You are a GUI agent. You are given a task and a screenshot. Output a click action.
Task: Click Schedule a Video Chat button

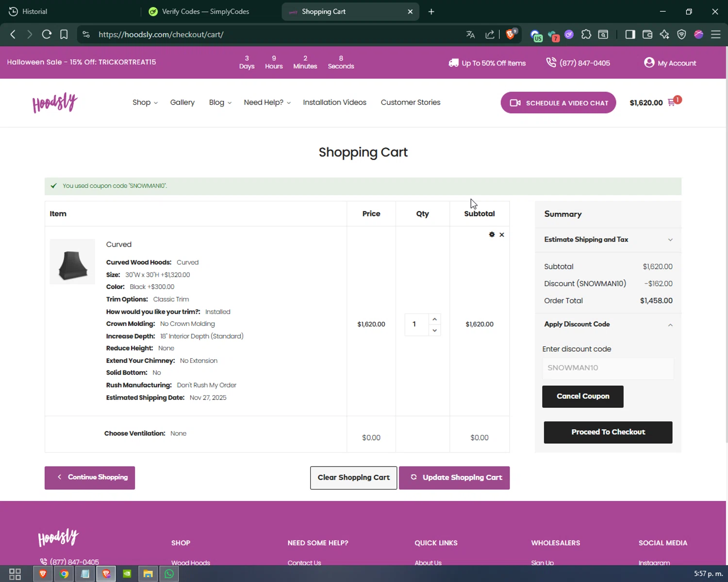[x=558, y=103]
